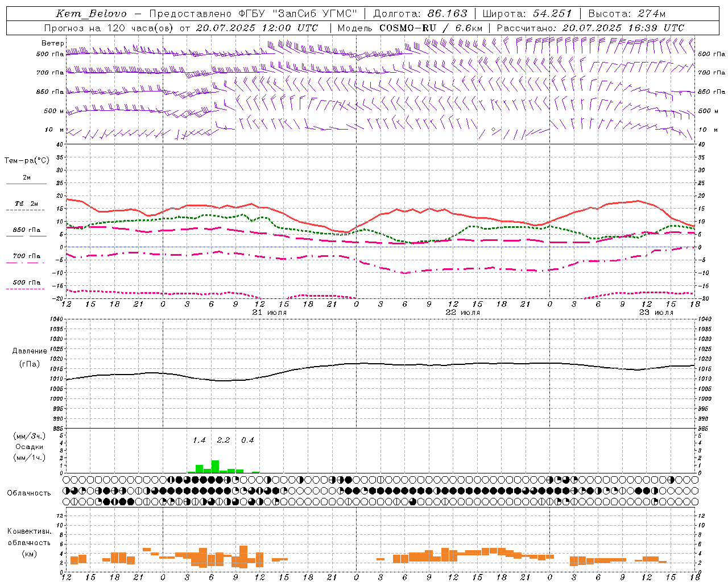Click the Давление pressure panel label
This screenshot has width=728, height=582.
[x=30, y=351]
